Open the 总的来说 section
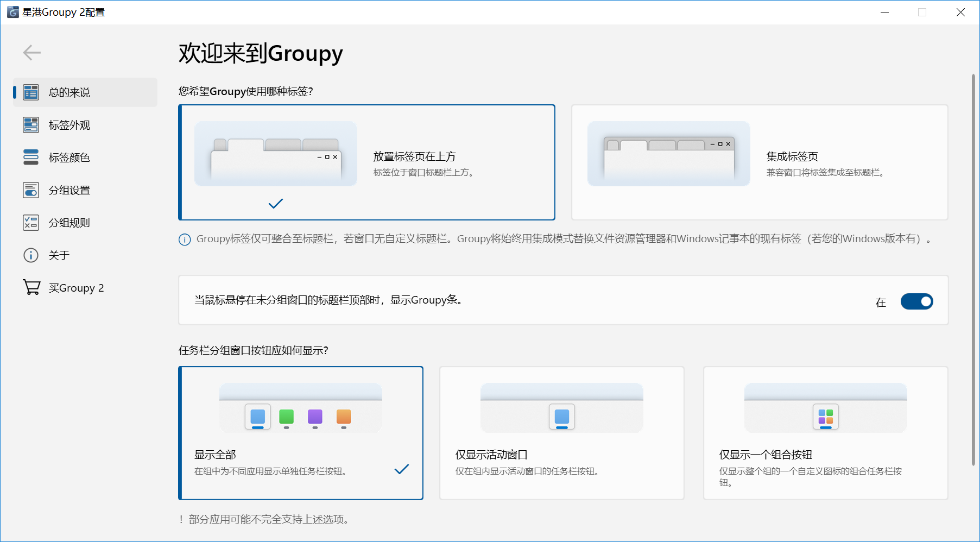Viewport: 980px width, 542px height. click(x=85, y=92)
